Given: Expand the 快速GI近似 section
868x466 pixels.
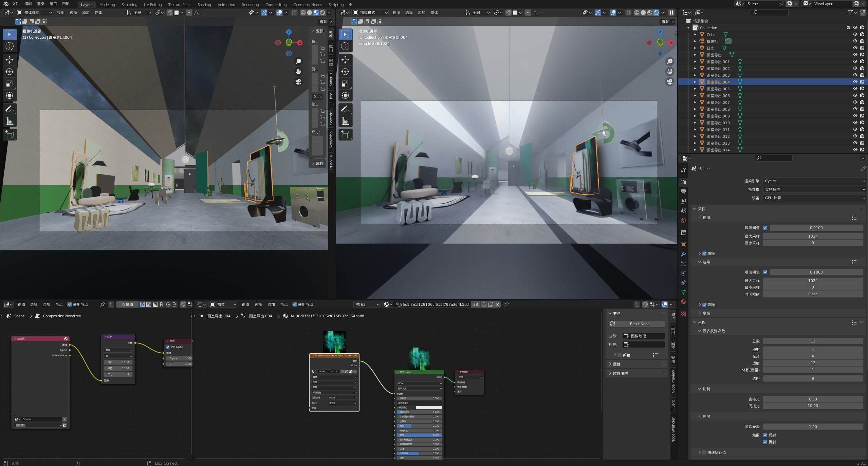Looking at the screenshot, I should coord(700,452).
